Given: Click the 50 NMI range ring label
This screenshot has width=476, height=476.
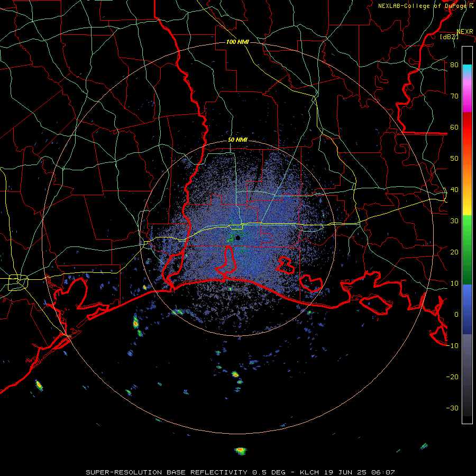Looking at the screenshot, I should point(237,140).
